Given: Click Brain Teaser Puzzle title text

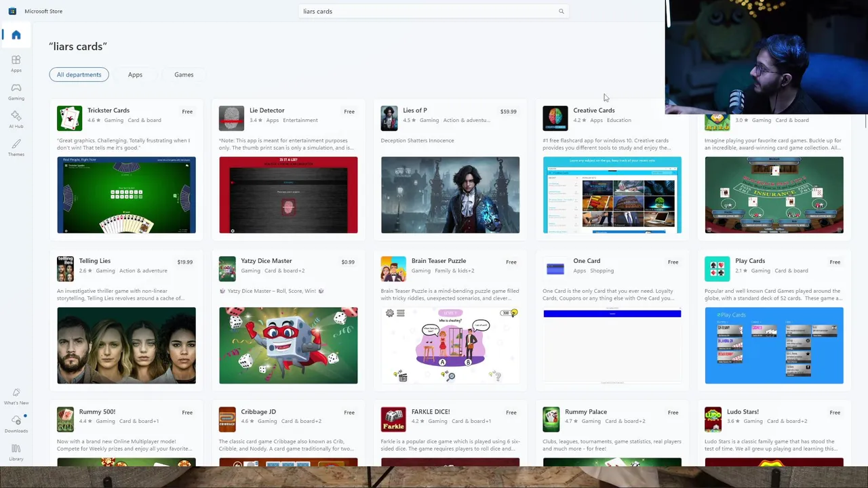Looking at the screenshot, I should pyautogui.click(x=439, y=261).
